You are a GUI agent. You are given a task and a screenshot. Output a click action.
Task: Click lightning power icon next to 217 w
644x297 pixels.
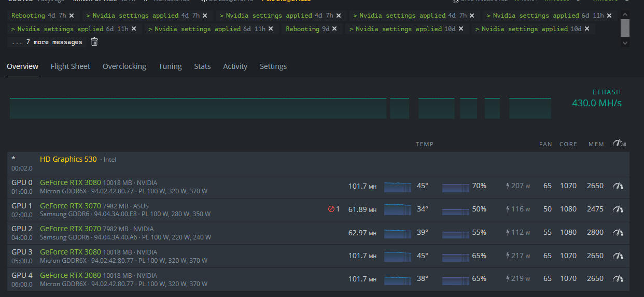(508, 256)
